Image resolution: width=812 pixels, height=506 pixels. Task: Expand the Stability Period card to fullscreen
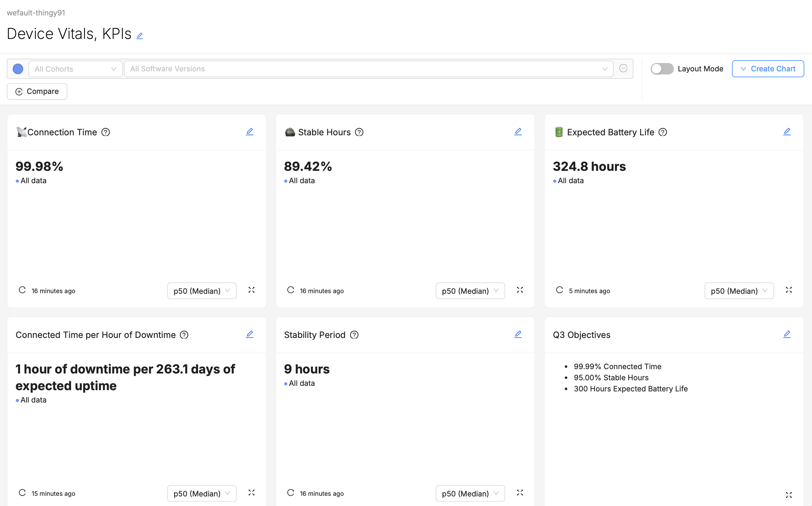[x=520, y=493]
